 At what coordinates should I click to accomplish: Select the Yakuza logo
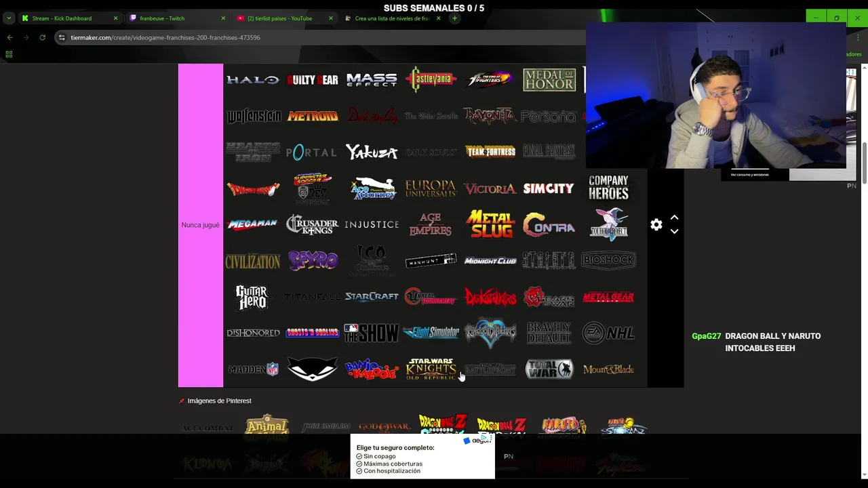point(372,152)
